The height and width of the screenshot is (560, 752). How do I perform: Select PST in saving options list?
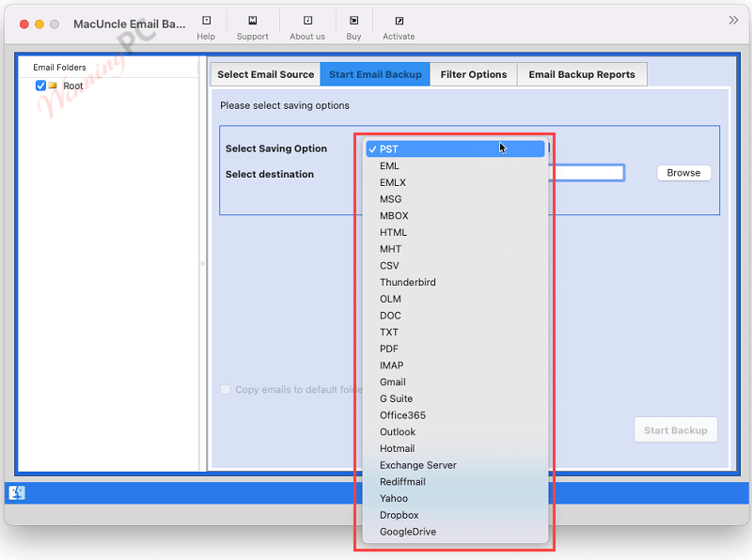[x=455, y=149]
